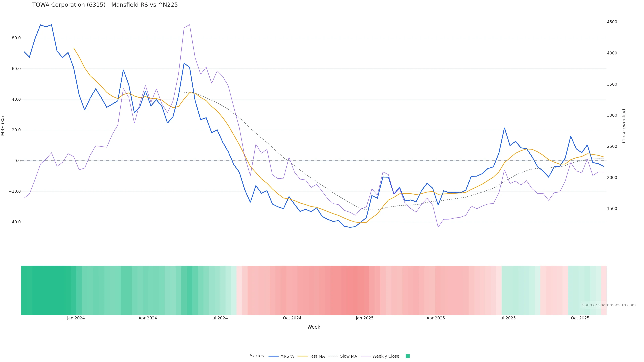Select the Jan 2025 week axis label

tap(364, 318)
